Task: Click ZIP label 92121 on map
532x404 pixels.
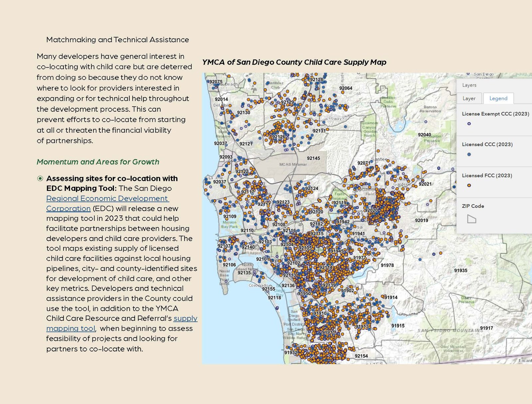Action: click(246, 144)
